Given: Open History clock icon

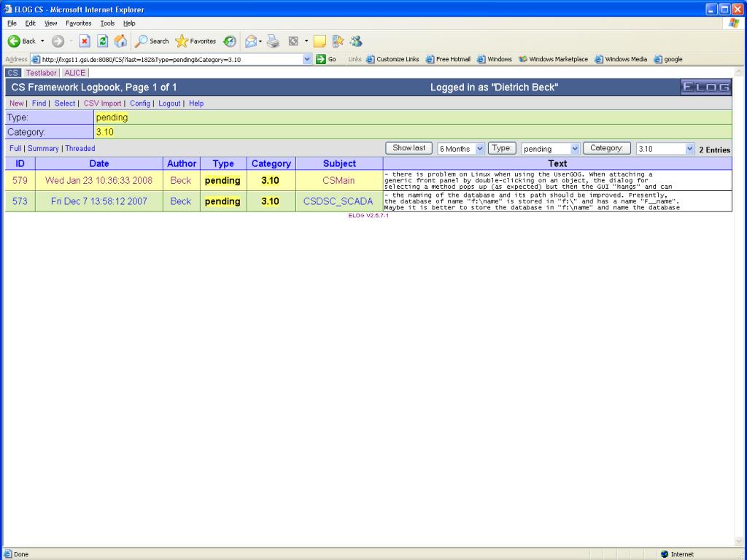Looking at the screenshot, I should pos(230,42).
